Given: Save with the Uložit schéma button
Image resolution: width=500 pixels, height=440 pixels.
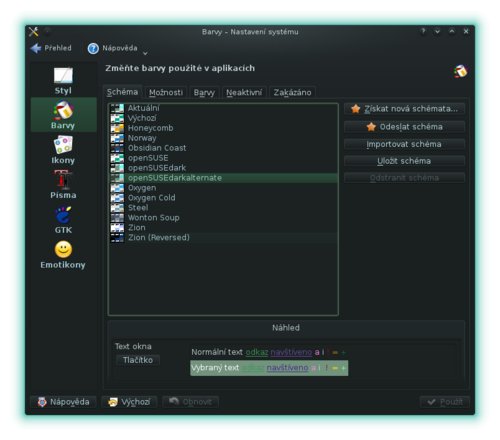Looking at the screenshot, I should point(404,161).
